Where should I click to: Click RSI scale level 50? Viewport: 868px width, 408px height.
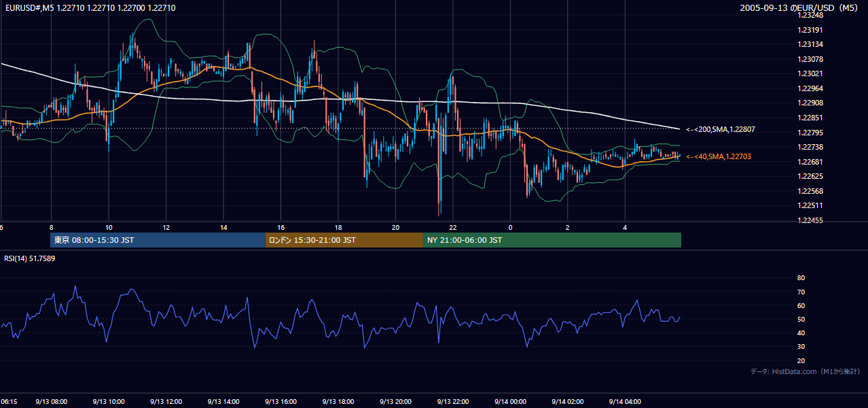coord(801,319)
